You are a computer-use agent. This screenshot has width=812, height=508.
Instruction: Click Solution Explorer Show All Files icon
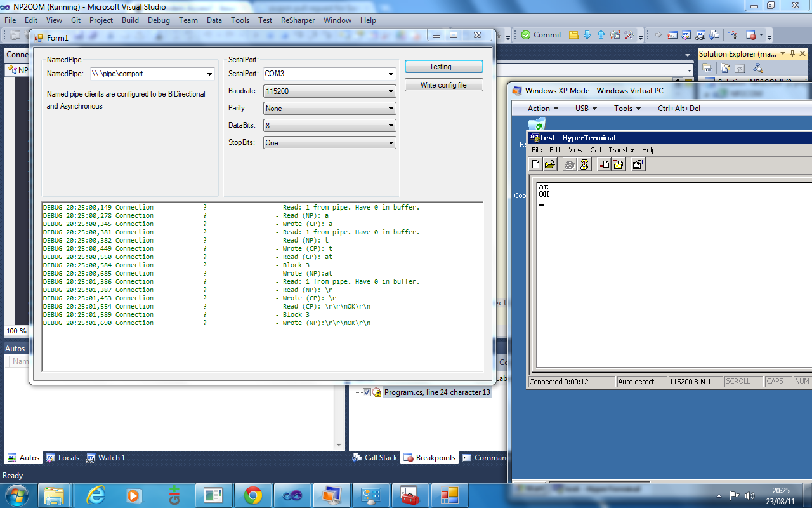725,68
